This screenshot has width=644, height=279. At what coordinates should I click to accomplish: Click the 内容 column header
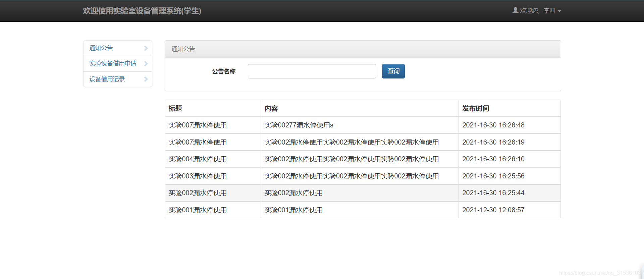(360, 108)
